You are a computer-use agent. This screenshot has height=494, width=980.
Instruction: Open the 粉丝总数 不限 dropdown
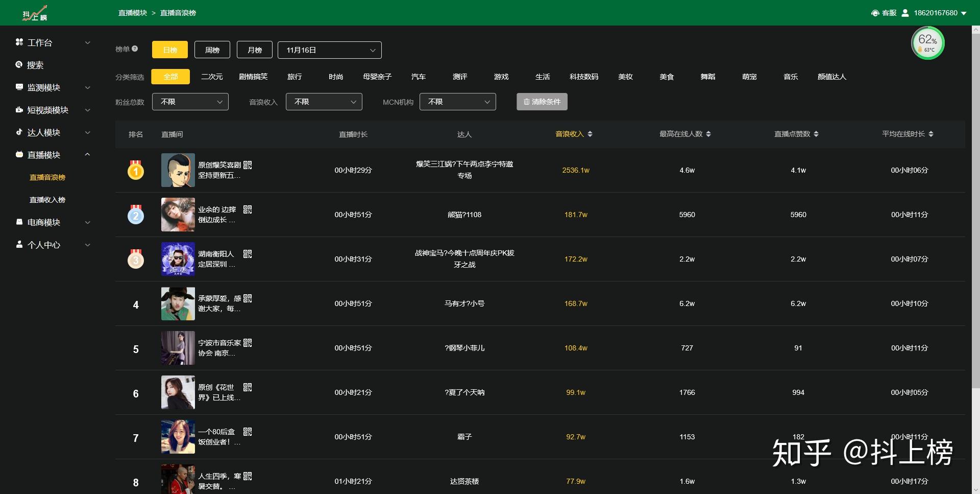point(190,102)
